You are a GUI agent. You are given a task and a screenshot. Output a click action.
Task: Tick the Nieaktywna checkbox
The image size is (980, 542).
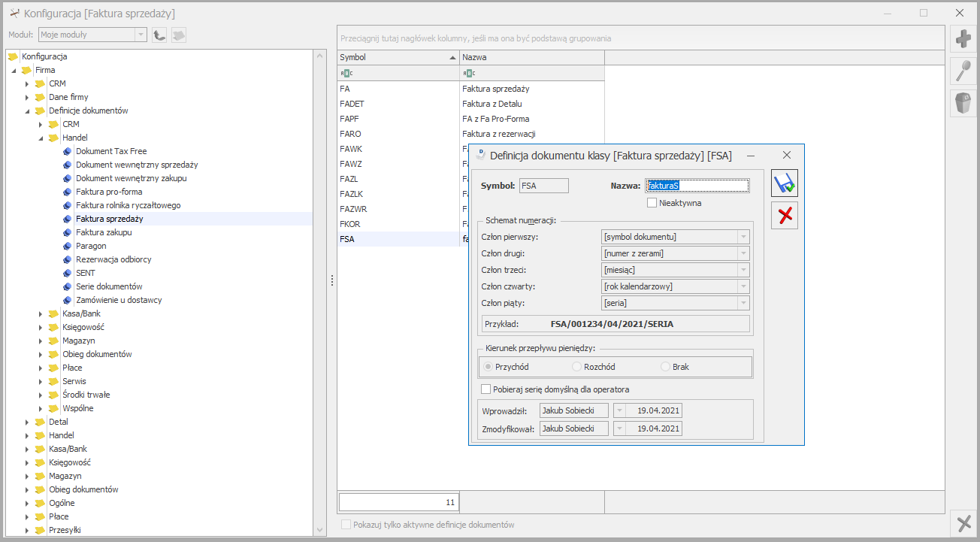(x=652, y=202)
